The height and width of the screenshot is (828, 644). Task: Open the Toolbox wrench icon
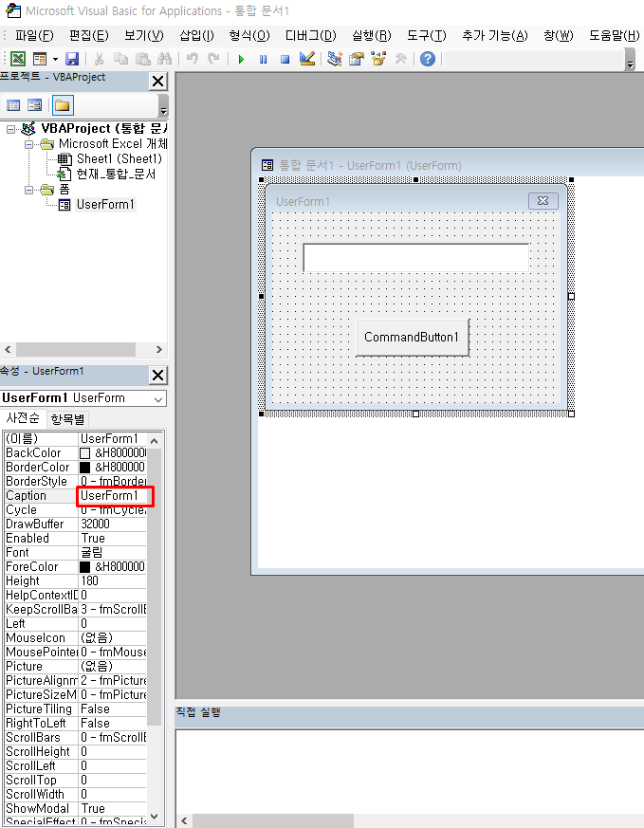click(400, 59)
